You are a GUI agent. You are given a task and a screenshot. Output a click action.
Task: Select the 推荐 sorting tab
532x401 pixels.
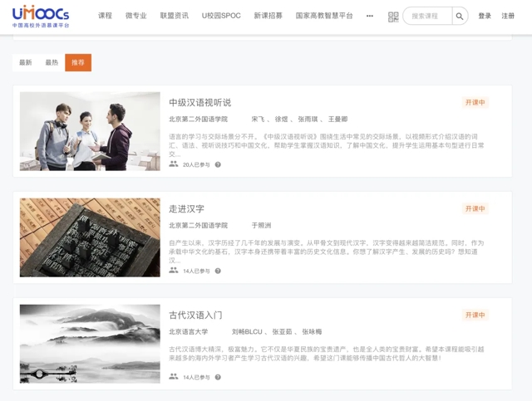point(78,62)
